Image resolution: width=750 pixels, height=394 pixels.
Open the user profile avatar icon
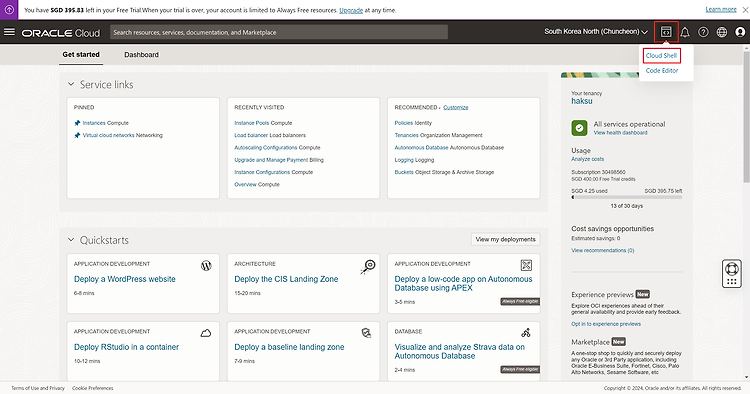[740, 32]
